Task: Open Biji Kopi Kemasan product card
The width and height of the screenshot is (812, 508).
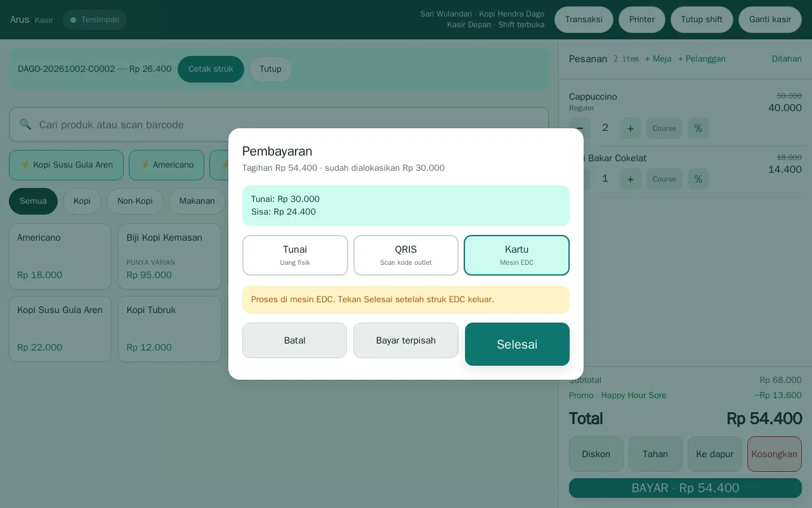Action: point(169,257)
